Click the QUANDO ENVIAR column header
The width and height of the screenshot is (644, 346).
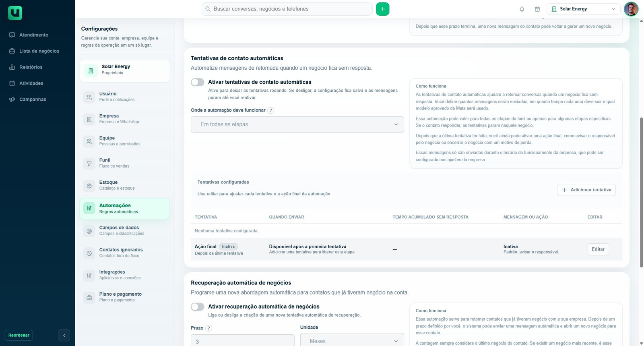pyautogui.click(x=287, y=217)
